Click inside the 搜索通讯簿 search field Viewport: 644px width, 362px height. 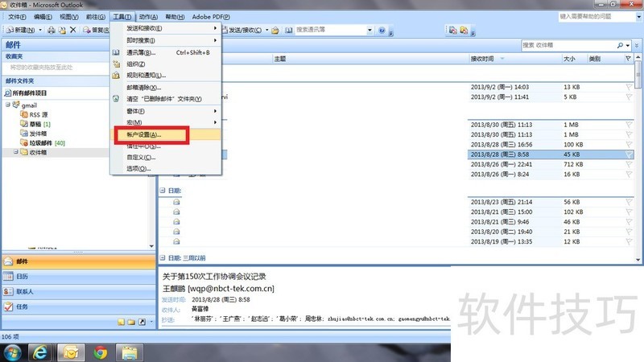(x=330, y=30)
